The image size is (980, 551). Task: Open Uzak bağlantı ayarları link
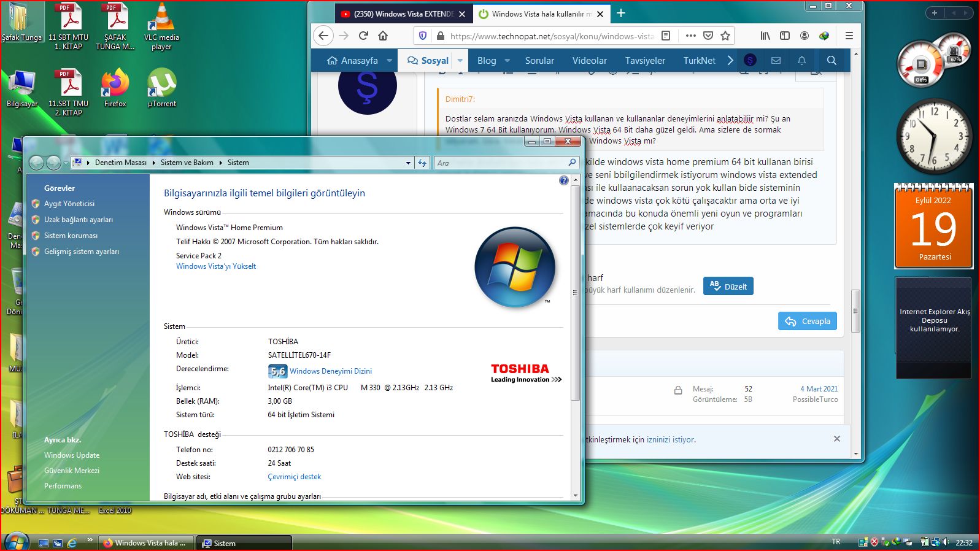point(79,220)
